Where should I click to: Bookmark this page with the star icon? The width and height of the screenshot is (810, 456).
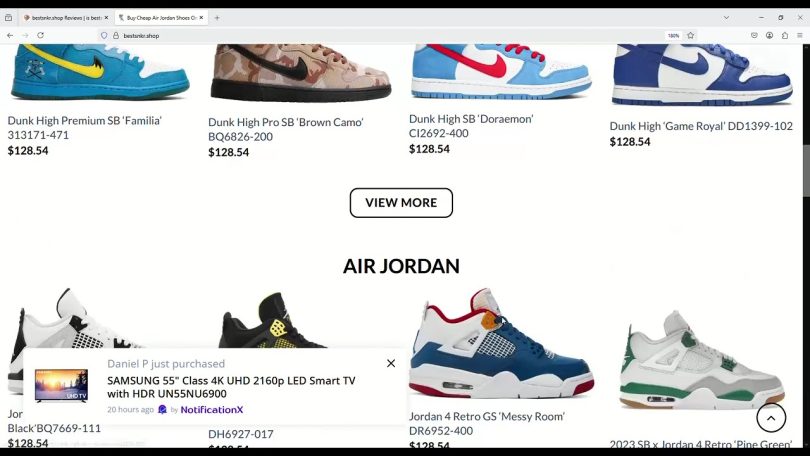[690, 36]
